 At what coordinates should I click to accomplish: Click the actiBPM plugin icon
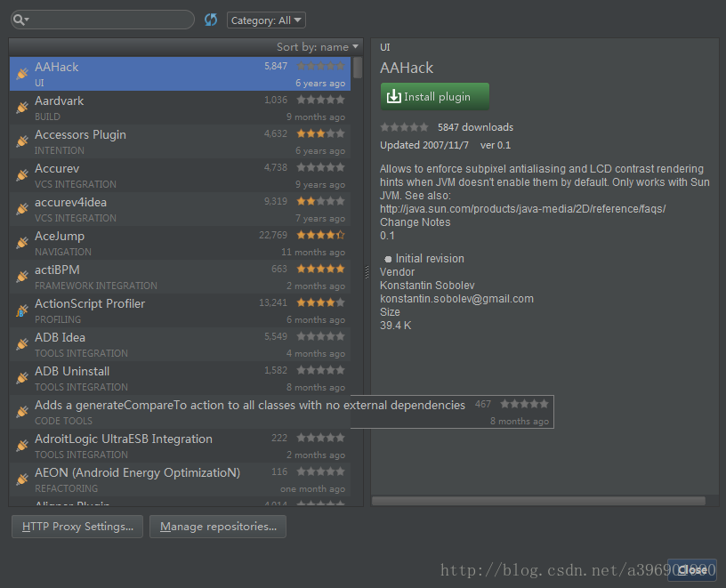pos(22,277)
